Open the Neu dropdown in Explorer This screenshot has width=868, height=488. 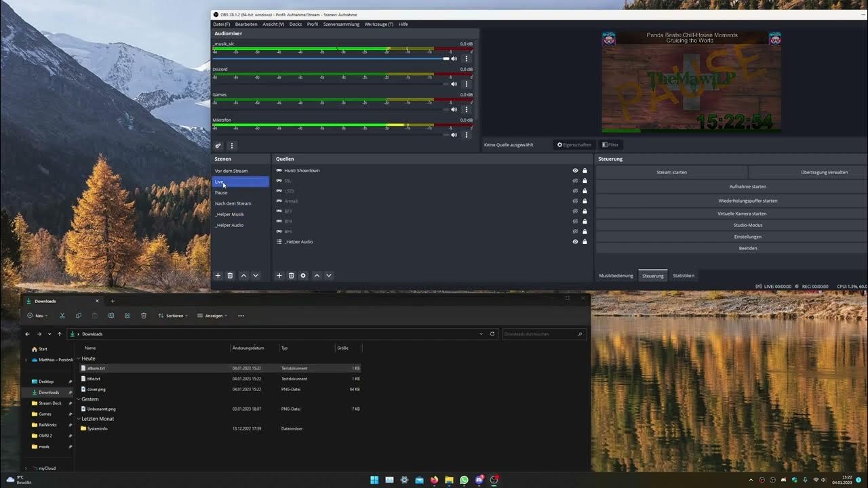pyautogui.click(x=37, y=316)
